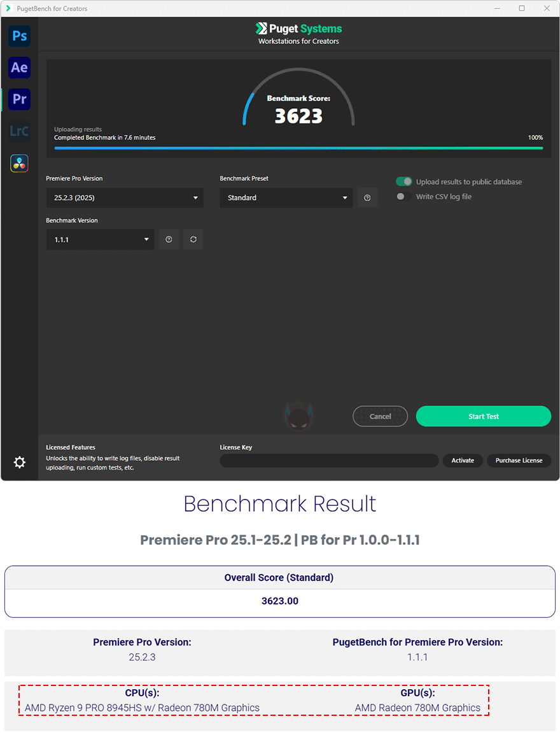Image resolution: width=560 pixels, height=735 pixels.
Task: Click the Cancel button
Action: click(x=380, y=416)
